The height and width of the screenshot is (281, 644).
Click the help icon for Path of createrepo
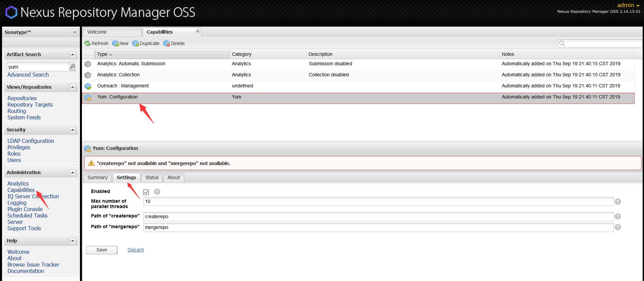pyautogui.click(x=617, y=216)
